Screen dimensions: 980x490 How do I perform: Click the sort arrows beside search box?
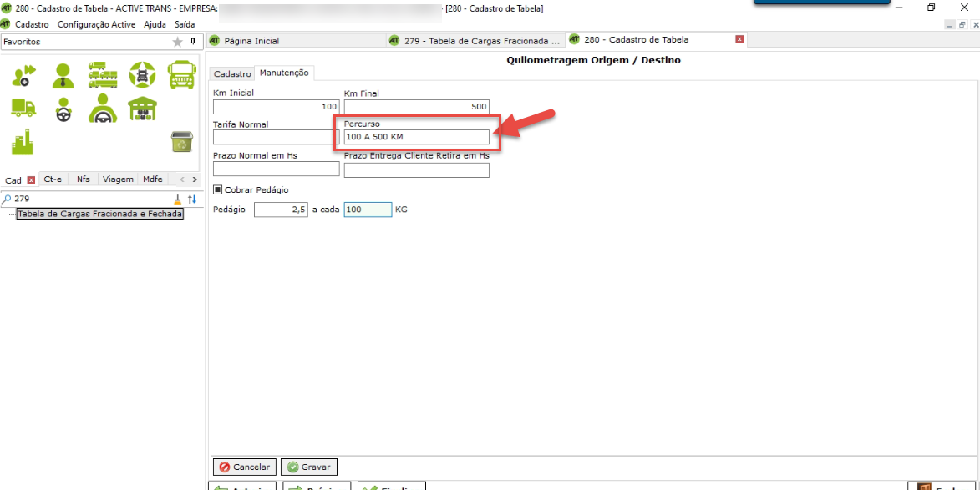click(192, 199)
